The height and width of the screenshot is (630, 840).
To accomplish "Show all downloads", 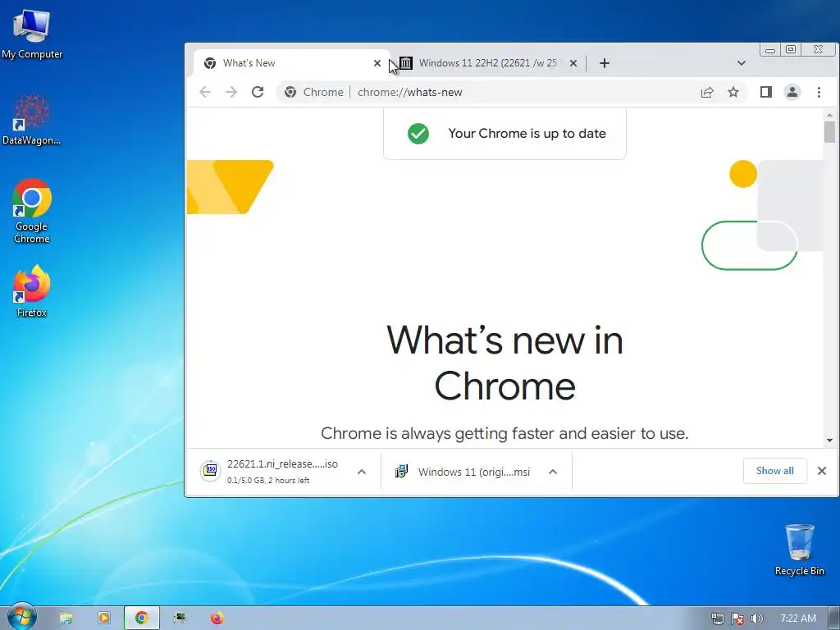I will (x=774, y=471).
